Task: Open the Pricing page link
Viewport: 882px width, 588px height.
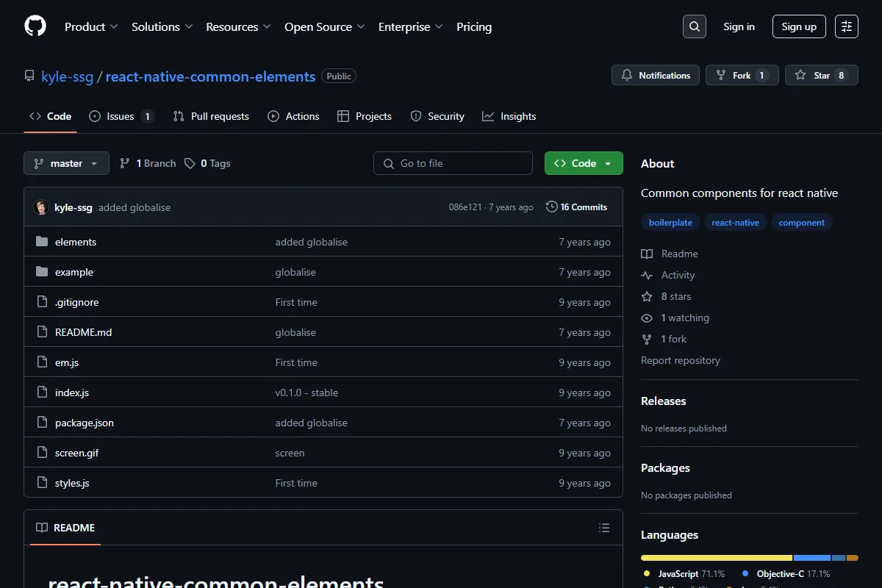Action: 474,26
